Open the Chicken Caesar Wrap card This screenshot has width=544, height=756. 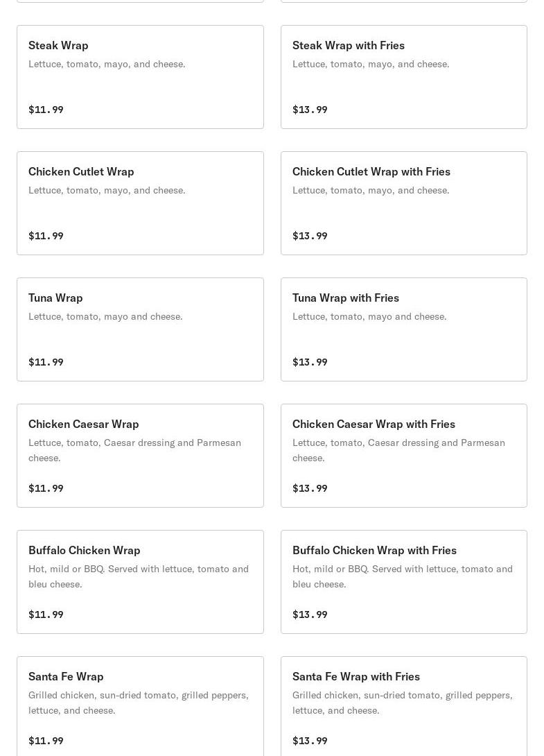[140, 456]
